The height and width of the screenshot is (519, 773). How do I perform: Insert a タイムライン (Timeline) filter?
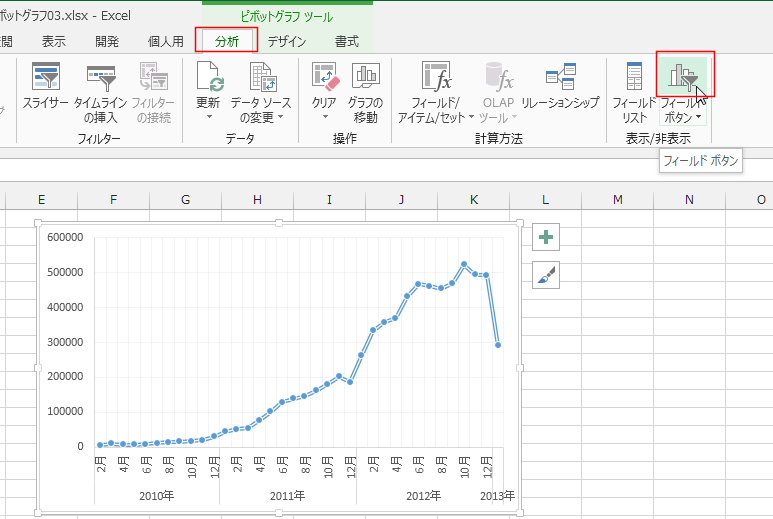pyautogui.click(x=101, y=77)
